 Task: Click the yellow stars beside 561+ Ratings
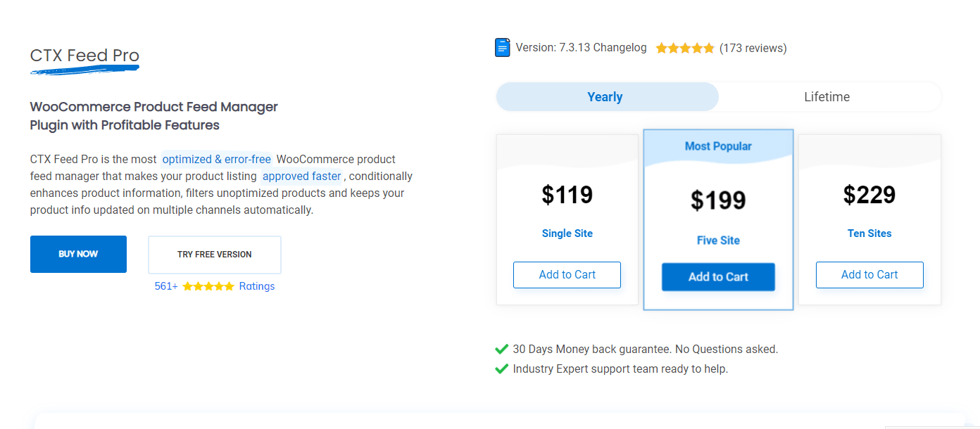[x=208, y=286]
